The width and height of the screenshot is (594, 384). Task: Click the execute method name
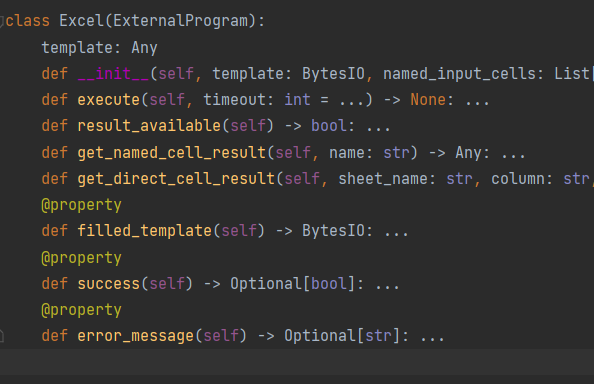(x=109, y=100)
